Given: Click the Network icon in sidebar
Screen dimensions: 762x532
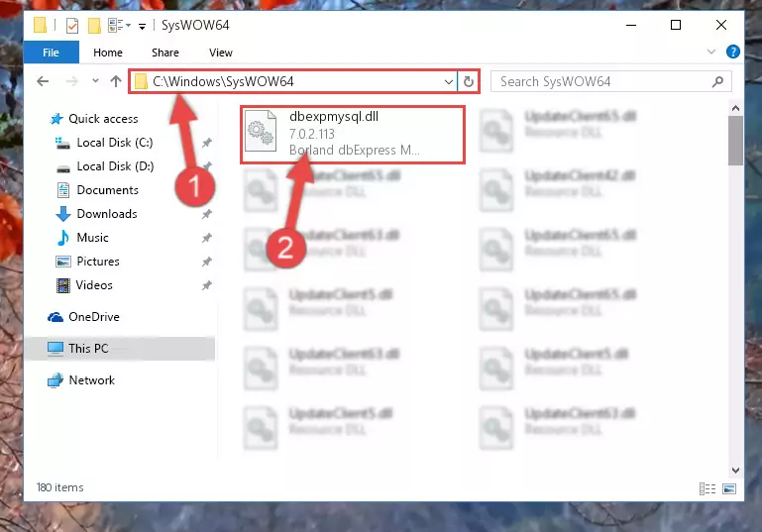Looking at the screenshot, I should [x=55, y=380].
